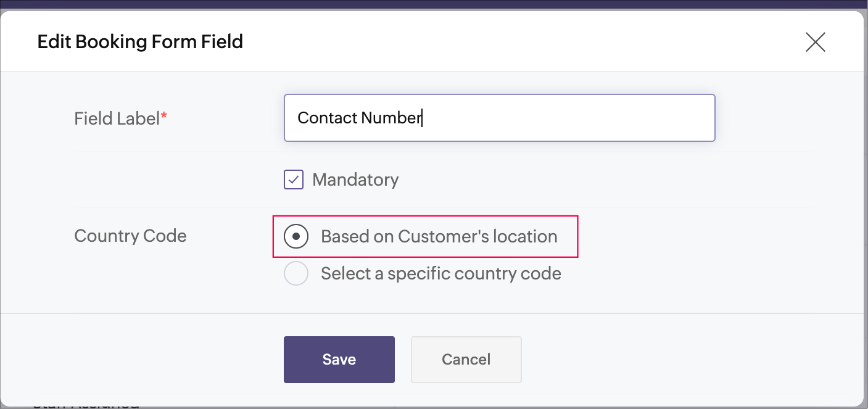This screenshot has height=409, width=868.
Task: Choose the Select a specific country code radio circle
Action: click(x=296, y=273)
